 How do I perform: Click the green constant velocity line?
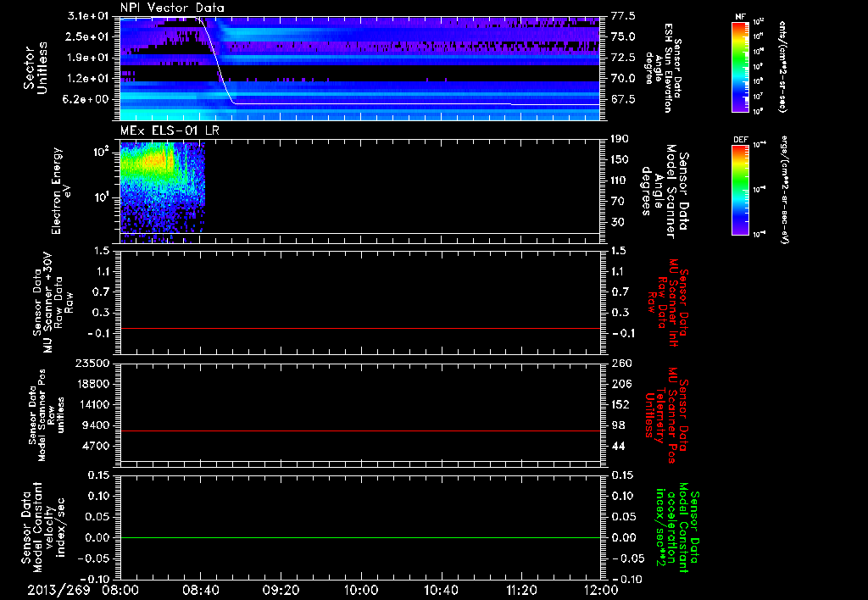click(x=360, y=538)
